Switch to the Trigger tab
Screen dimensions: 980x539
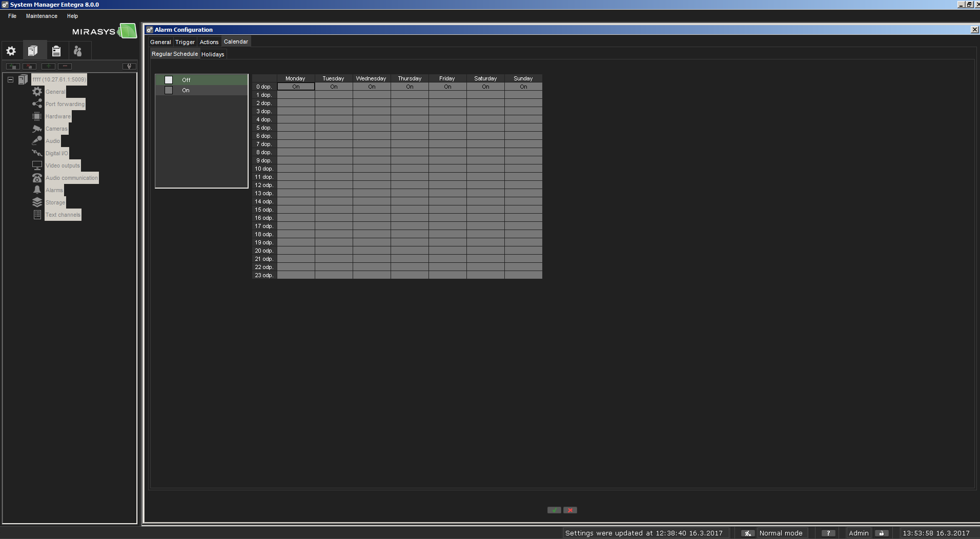[x=185, y=42]
